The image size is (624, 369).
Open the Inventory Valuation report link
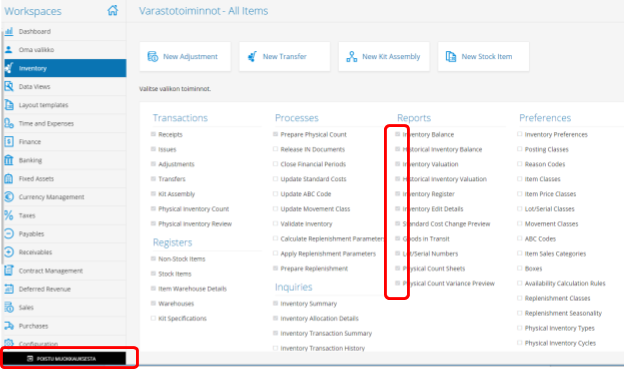[x=430, y=164]
